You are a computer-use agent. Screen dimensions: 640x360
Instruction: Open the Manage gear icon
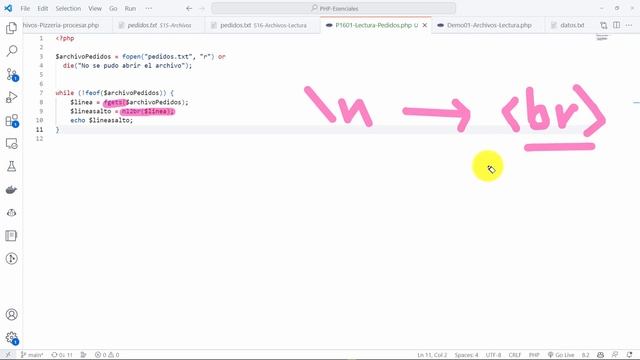(x=11, y=338)
